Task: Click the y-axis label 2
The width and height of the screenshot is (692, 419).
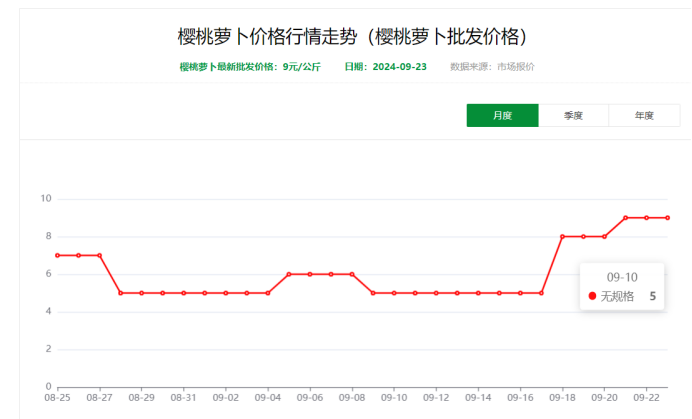Action: tap(49, 349)
